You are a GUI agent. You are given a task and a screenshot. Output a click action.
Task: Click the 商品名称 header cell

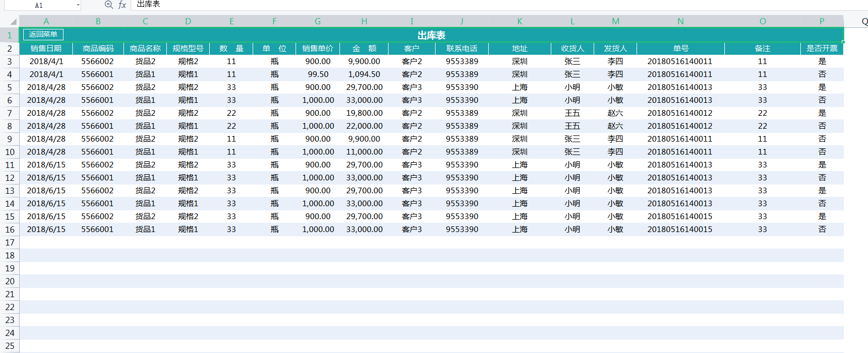click(145, 48)
